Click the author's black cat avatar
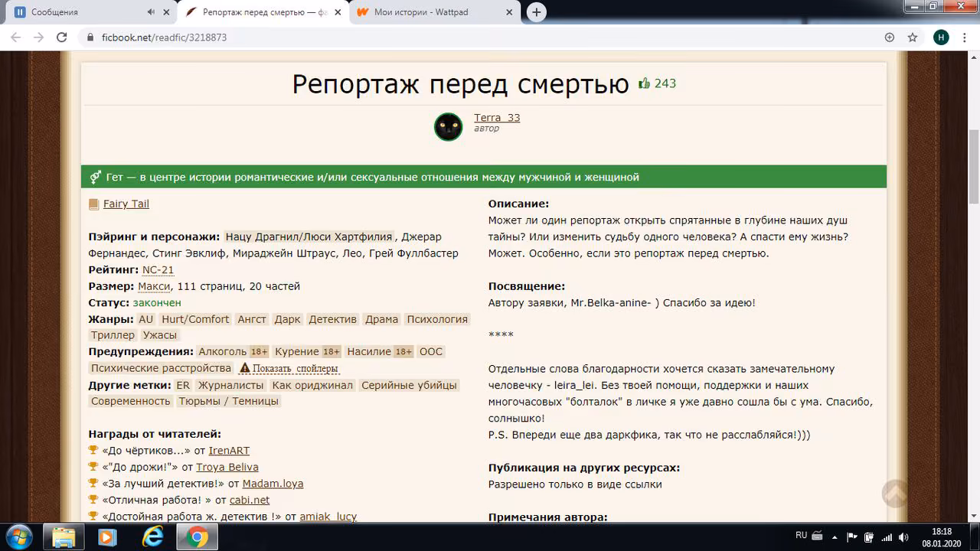 (x=449, y=126)
